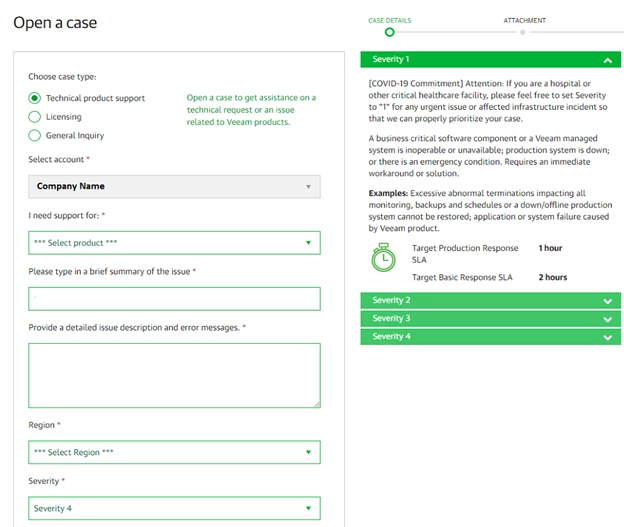Select the Licensing case type
The image size is (624, 527).
(x=35, y=117)
